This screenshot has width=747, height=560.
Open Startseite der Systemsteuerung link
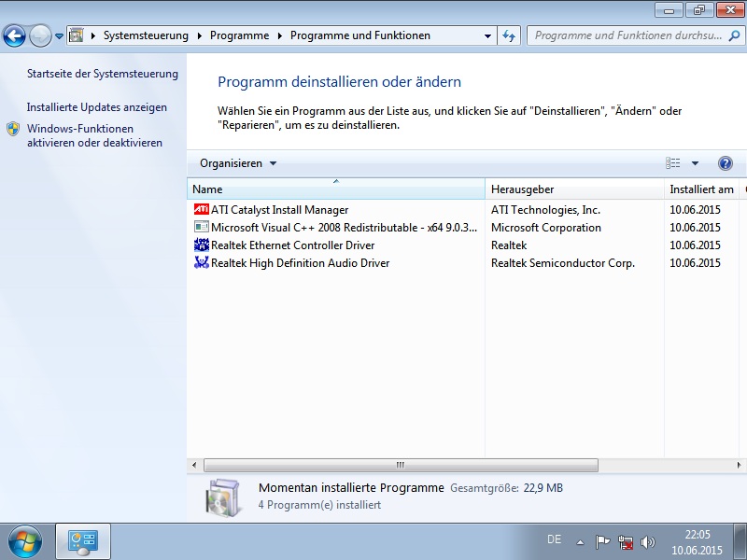click(103, 74)
